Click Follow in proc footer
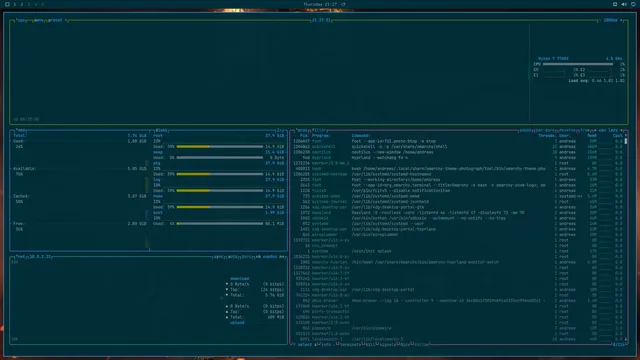 point(421,344)
